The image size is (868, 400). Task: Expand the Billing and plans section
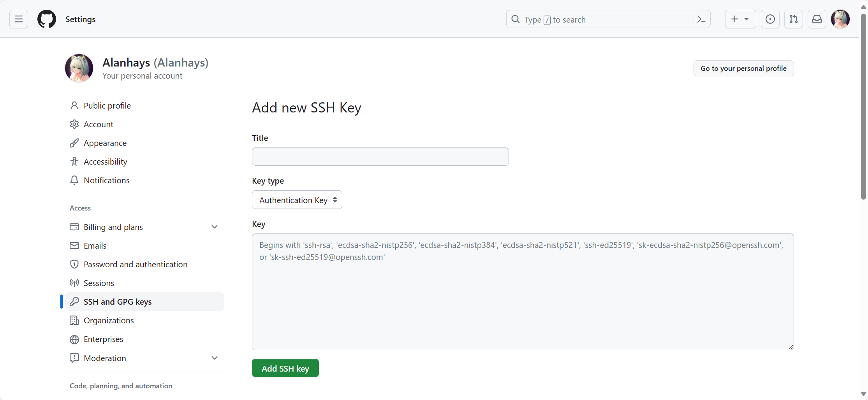[214, 227]
